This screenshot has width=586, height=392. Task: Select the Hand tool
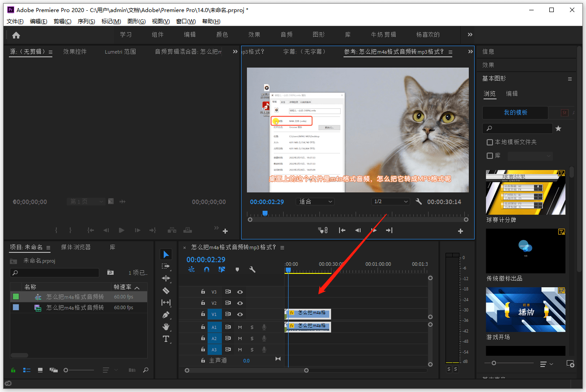pos(166,327)
